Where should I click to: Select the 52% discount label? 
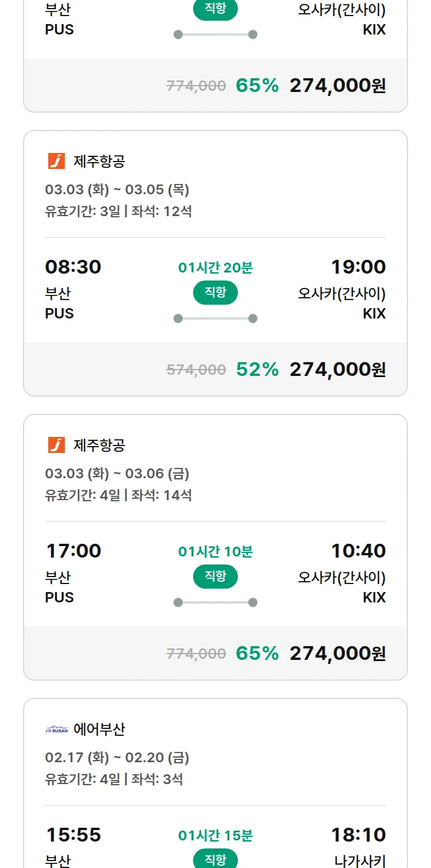[x=257, y=370]
